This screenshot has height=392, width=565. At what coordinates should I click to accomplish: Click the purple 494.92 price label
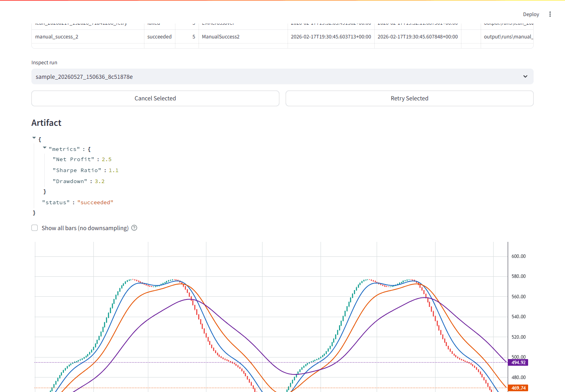click(518, 363)
